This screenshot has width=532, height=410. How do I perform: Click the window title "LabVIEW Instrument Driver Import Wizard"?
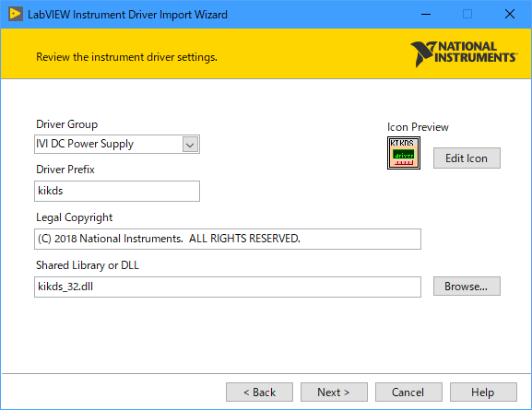point(127,15)
